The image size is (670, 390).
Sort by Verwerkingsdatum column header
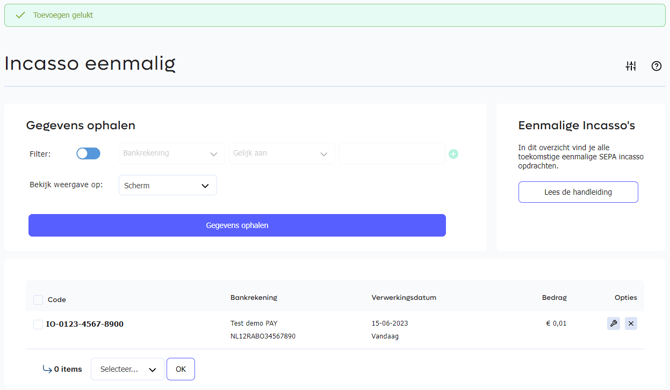[x=404, y=297]
